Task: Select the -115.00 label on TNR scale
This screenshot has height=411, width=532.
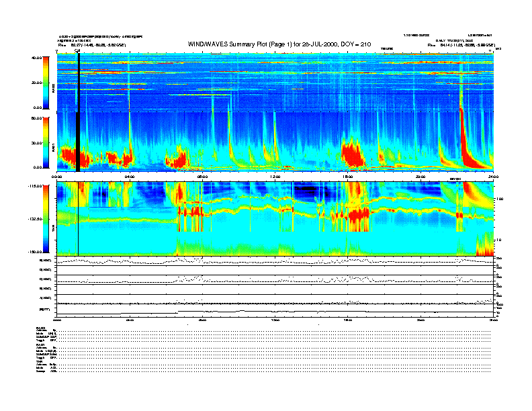Action: (x=35, y=186)
